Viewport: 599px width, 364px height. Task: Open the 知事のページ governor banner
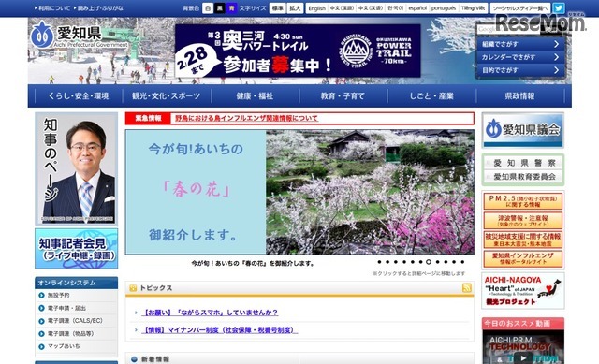tap(77, 168)
